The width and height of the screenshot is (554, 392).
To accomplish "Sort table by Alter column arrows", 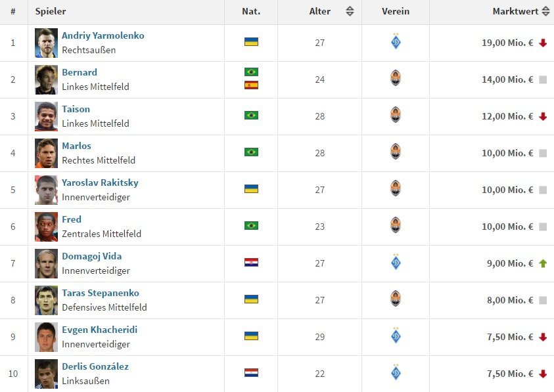I will coord(350,11).
